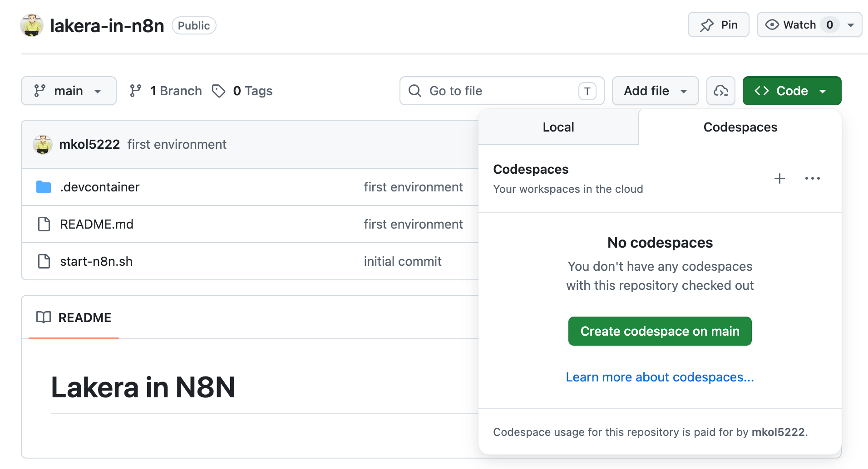The width and height of the screenshot is (868, 469).
Task: Open the main branch selector dropdown
Action: click(x=69, y=91)
